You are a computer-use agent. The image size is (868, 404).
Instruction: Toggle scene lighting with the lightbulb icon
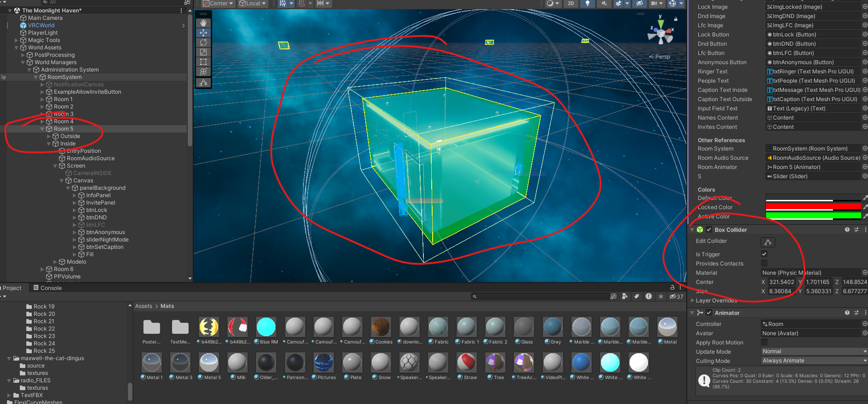pos(587,3)
